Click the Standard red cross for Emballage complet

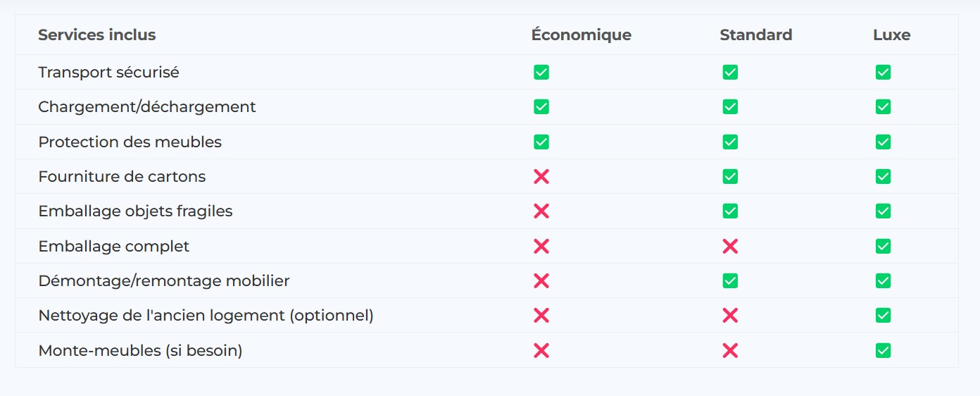pyautogui.click(x=730, y=246)
